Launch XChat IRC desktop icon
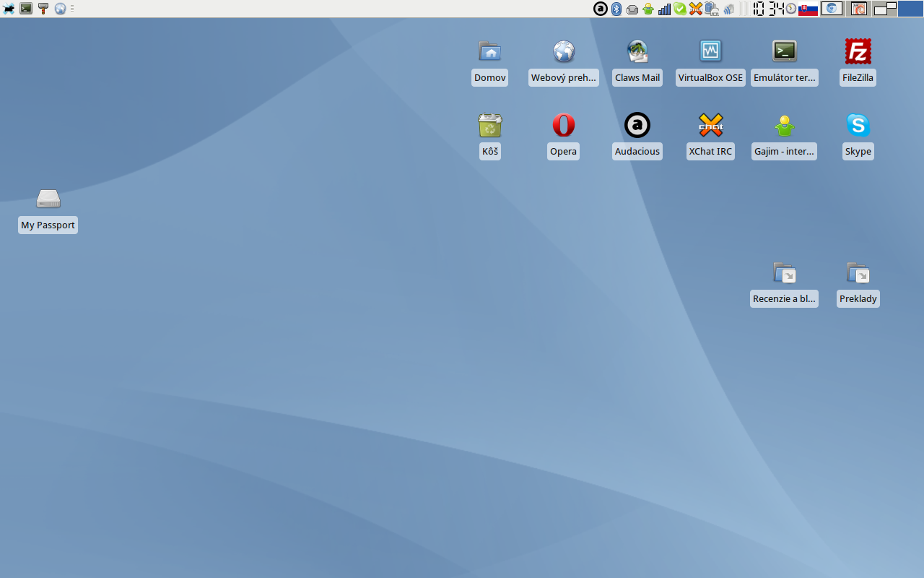The height and width of the screenshot is (578, 924). coord(711,125)
